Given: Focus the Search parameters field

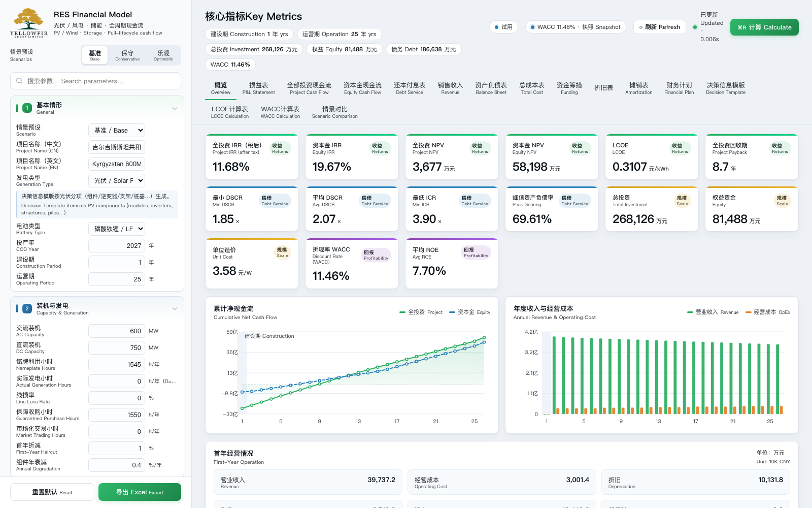Looking at the screenshot, I should (96, 81).
